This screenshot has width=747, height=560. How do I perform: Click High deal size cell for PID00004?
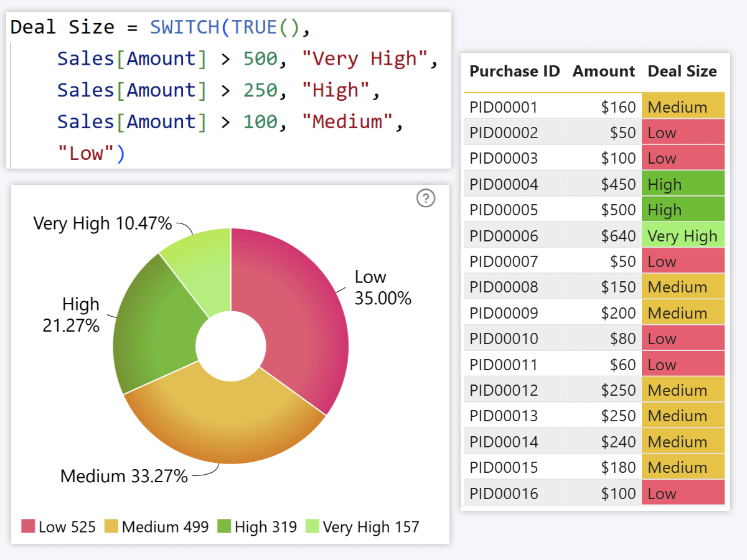click(684, 184)
